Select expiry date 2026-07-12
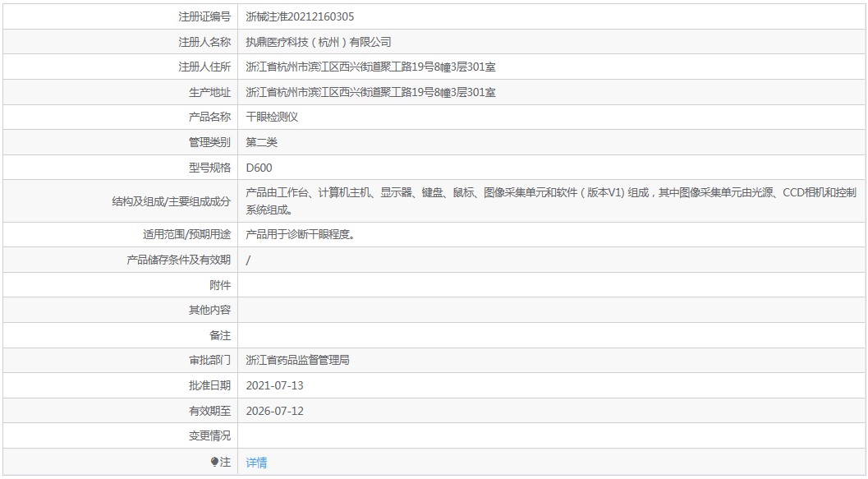Viewport: 868px width, 479px height. (274, 411)
